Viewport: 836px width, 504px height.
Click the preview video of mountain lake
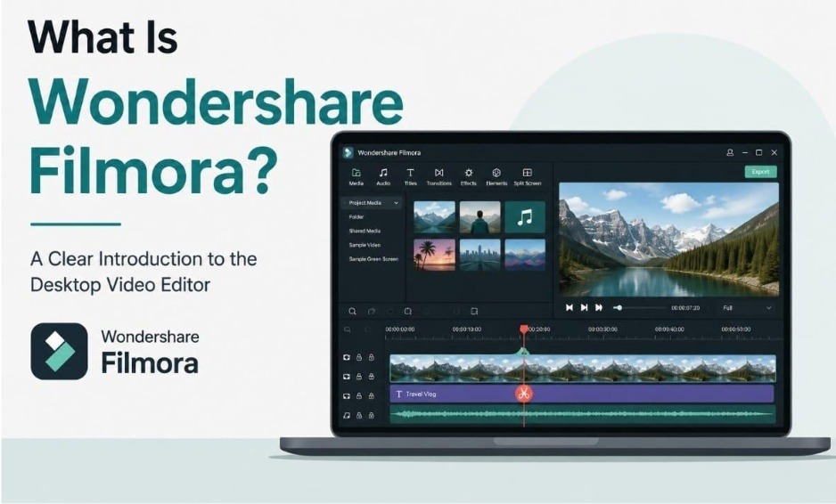(x=668, y=240)
